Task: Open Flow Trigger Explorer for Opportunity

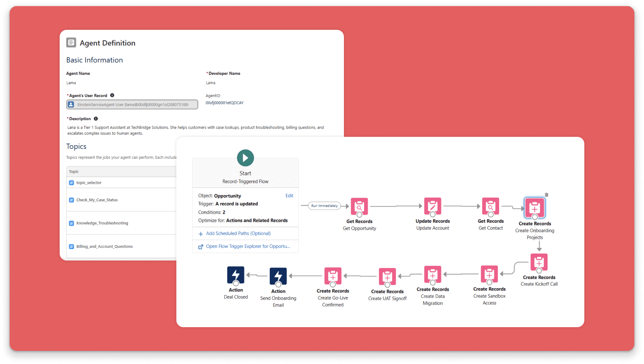Action: click(245, 246)
